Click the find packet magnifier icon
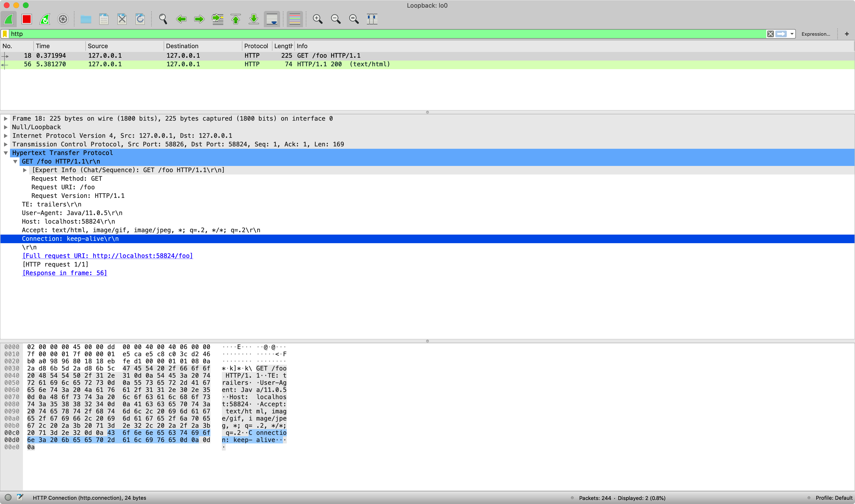 click(x=163, y=19)
